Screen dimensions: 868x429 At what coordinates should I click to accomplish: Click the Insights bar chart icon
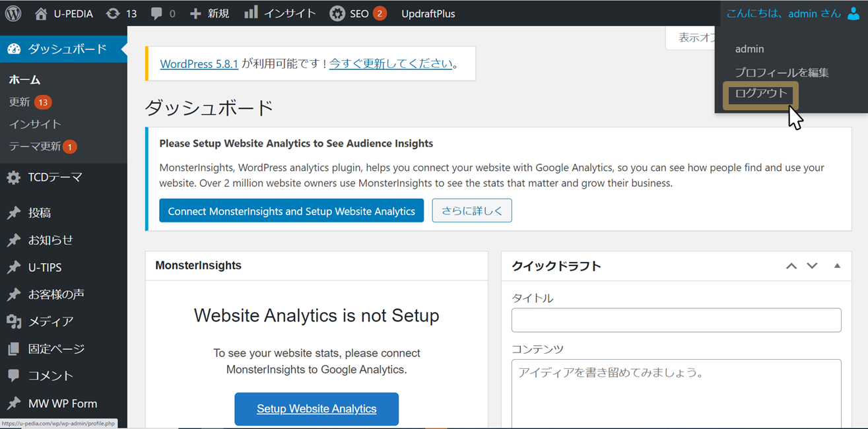(x=251, y=13)
